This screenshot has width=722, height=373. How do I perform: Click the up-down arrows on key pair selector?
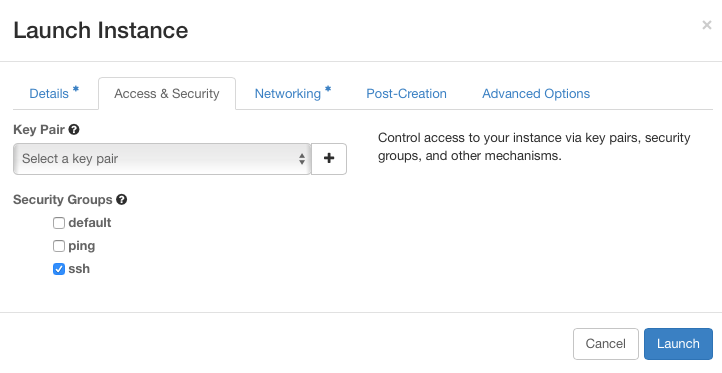click(x=302, y=159)
